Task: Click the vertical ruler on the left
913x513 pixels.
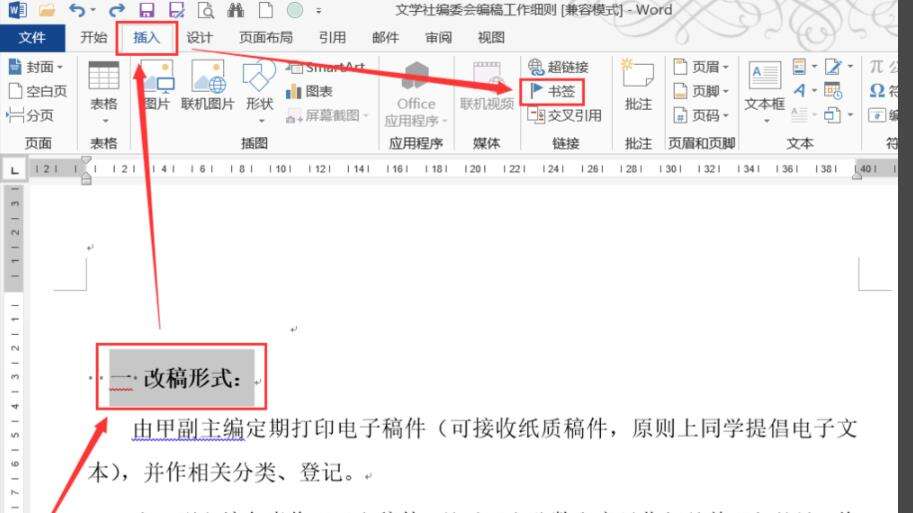Action: tap(14, 349)
